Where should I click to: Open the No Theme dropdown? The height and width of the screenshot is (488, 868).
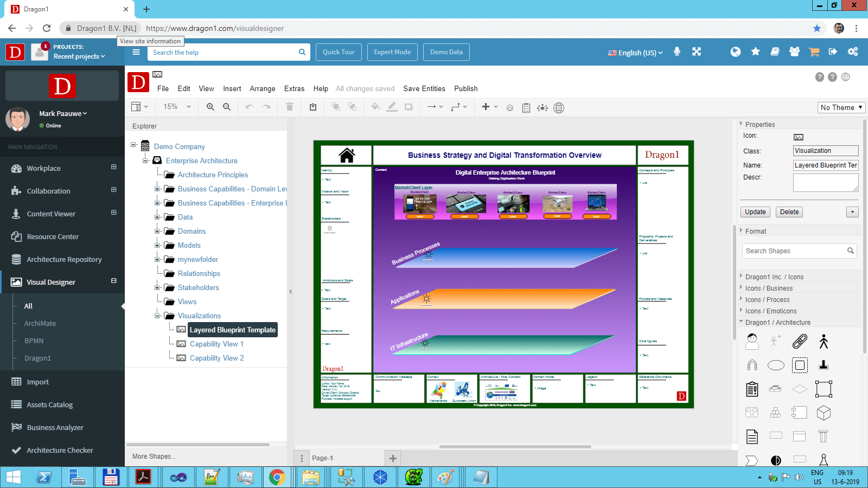click(841, 107)
